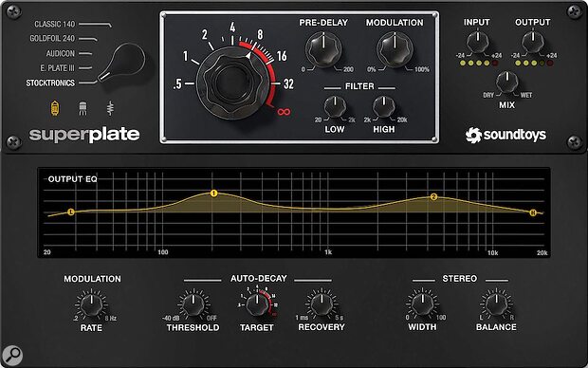This screenshot has height=368, width=588.
Task: Select the clean preamp icon
Action: (110, 108)
